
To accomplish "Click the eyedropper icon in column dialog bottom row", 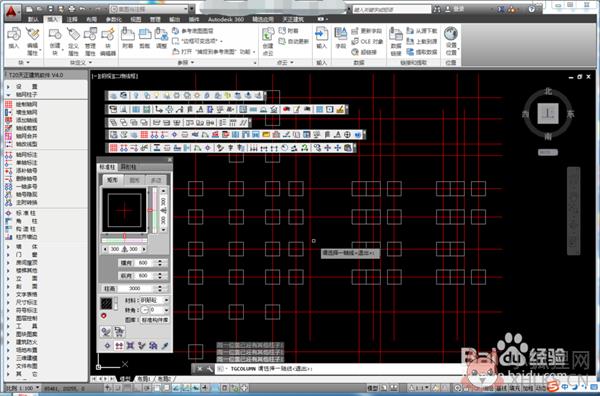I will click(165, 345).
